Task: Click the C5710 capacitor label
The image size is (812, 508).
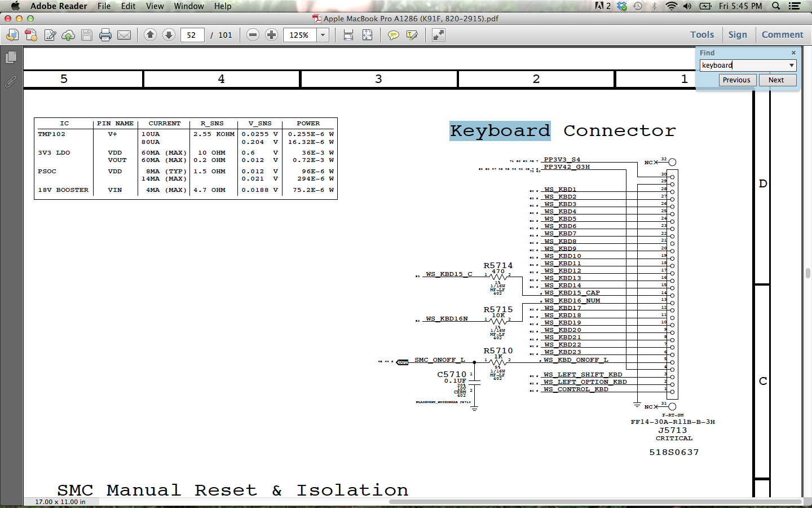Action: (x=452, y=374)
